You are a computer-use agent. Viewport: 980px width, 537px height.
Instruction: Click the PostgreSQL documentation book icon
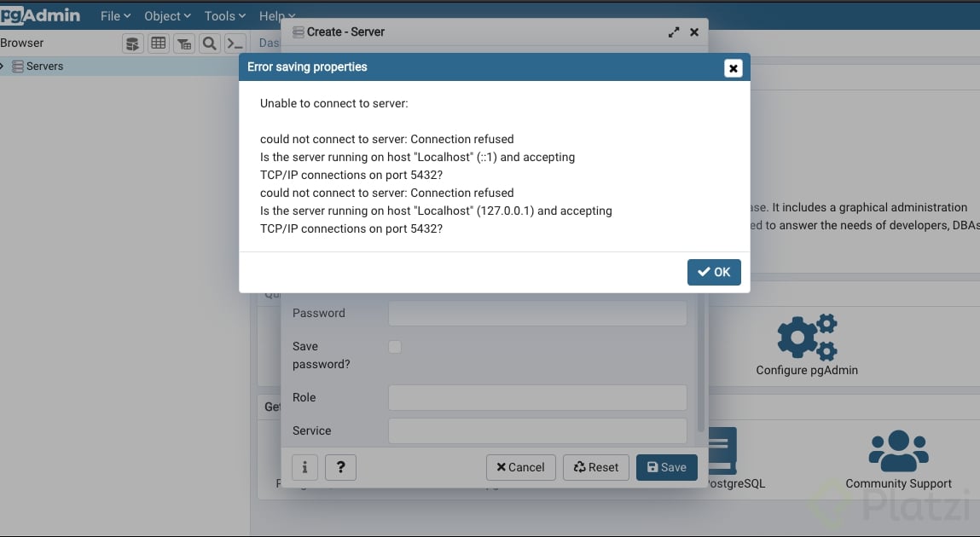723,450
